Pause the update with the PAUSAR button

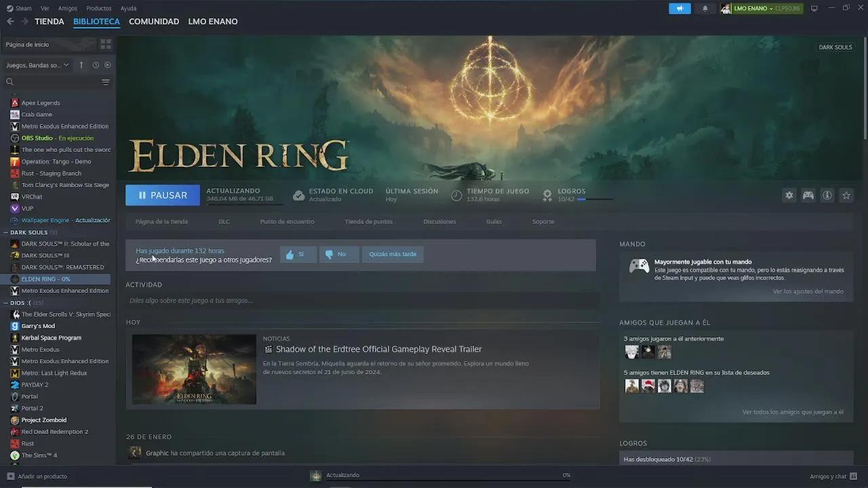163,195
